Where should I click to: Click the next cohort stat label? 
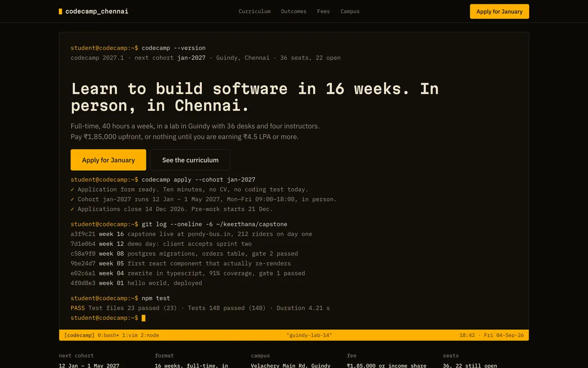click(x=76, y=356)
